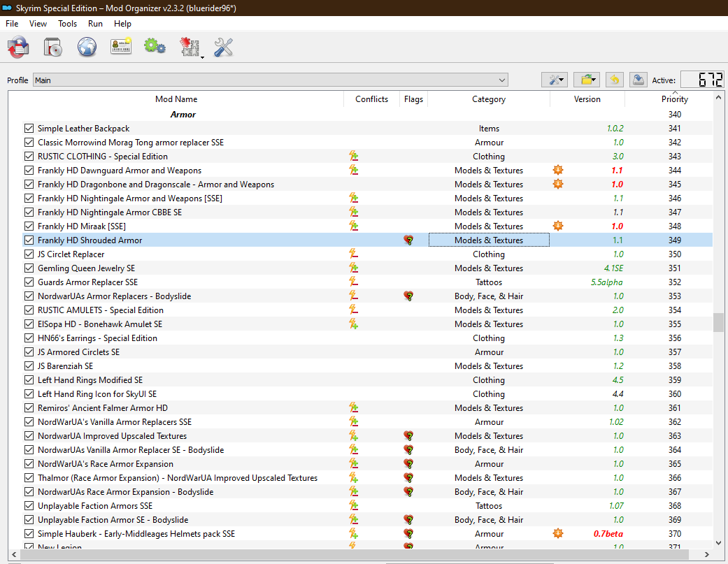Image resolution: width=728 pixels, height=564 pixels.
Task: Open the Nexus network globe icon
Action: point(87,47)
